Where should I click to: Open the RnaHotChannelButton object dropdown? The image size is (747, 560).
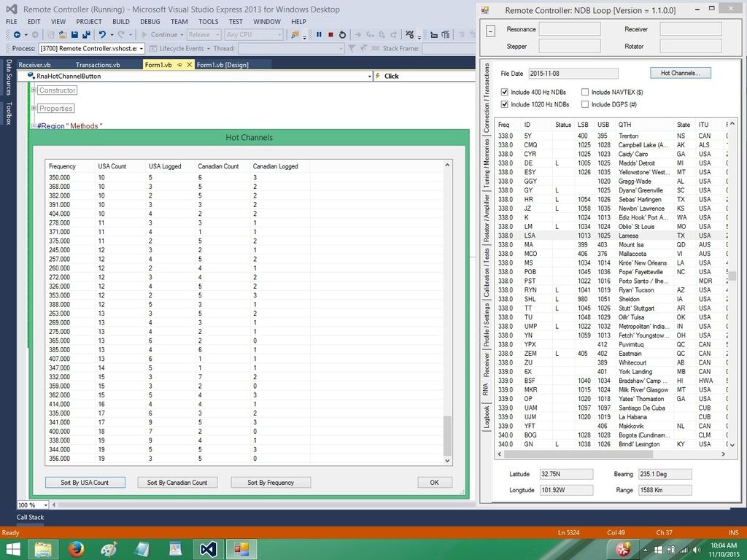(370, 76)
